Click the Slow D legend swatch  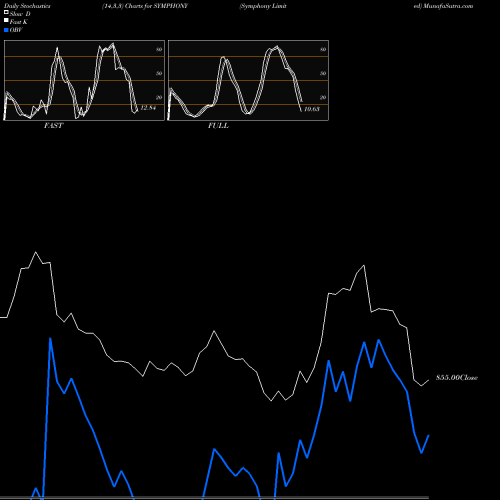click(x=6, y=12)
